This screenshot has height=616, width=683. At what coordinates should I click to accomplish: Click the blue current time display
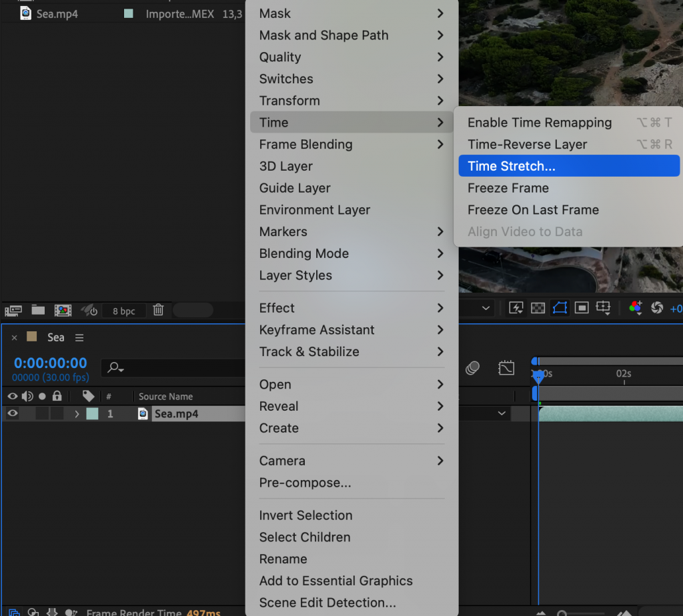click(50, 363)
